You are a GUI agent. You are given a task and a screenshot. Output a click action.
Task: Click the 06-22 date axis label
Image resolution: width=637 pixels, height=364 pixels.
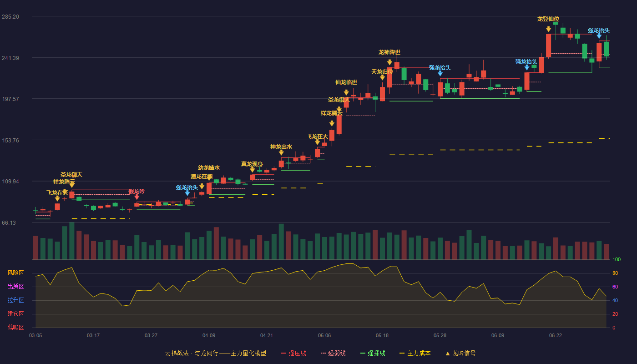tap(556, 335)
